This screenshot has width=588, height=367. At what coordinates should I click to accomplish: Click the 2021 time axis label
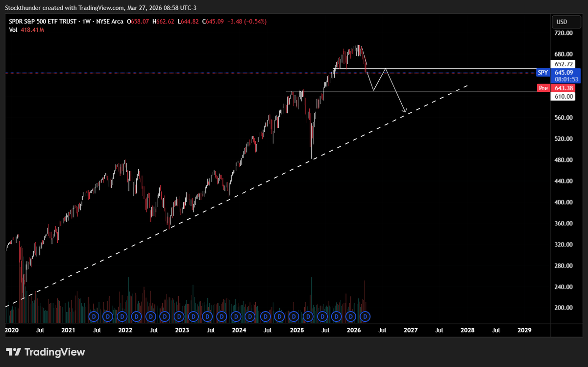[68, 331]
